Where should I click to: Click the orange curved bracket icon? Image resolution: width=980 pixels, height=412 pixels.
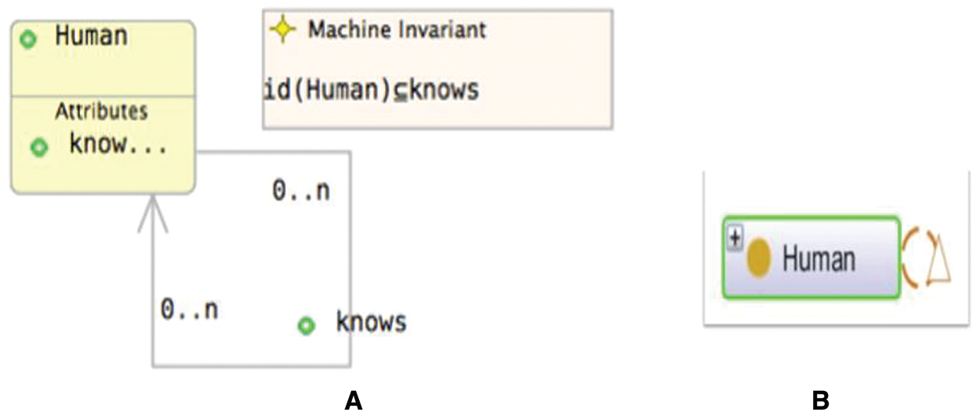click(x=910, y=258)
